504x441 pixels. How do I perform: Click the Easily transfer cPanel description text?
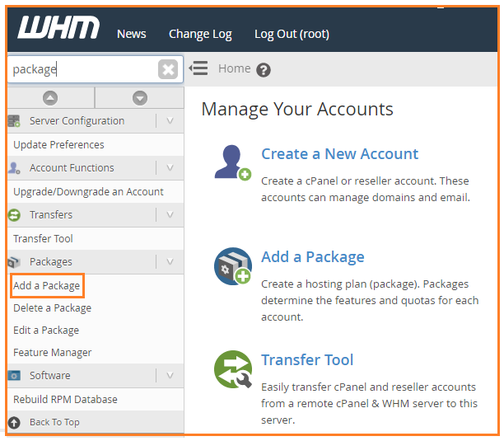click(369, 403)
